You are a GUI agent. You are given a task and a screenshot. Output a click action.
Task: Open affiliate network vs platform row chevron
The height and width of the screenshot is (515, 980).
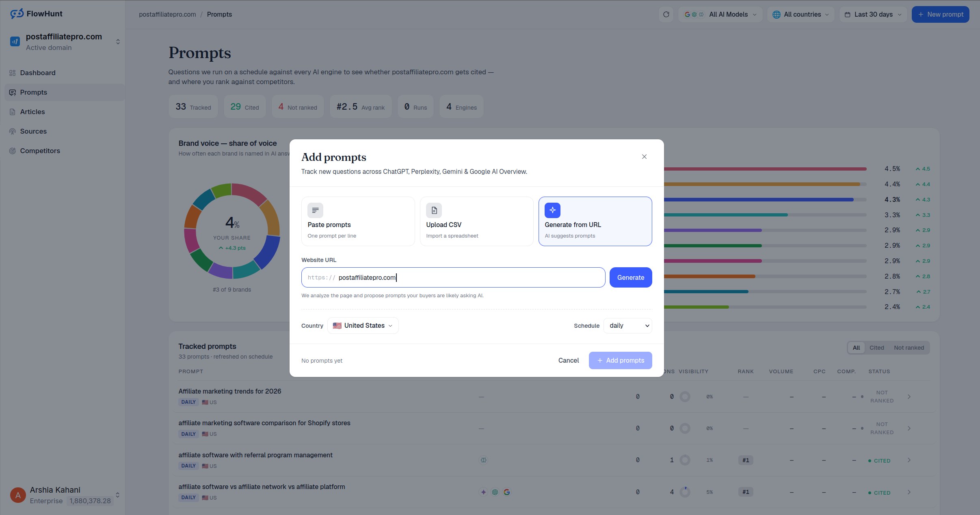pyautogui.click(x=909, y=492)
